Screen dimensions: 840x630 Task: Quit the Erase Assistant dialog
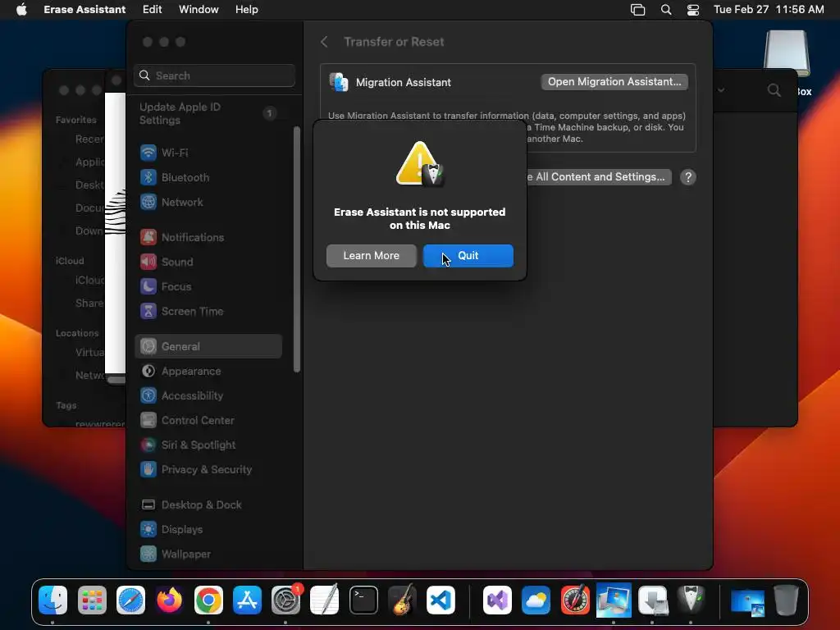pos(468,256)
